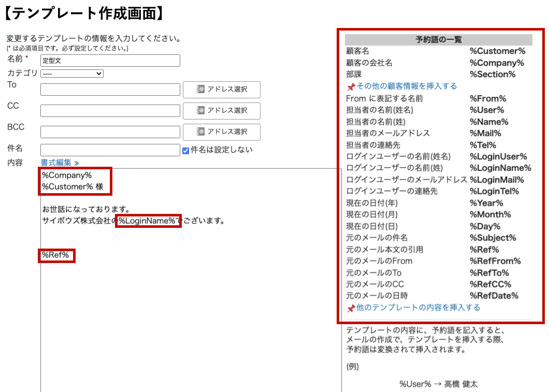Click その他の顧客情報を挿入する link
549x392 pixels.
(407, 86)
